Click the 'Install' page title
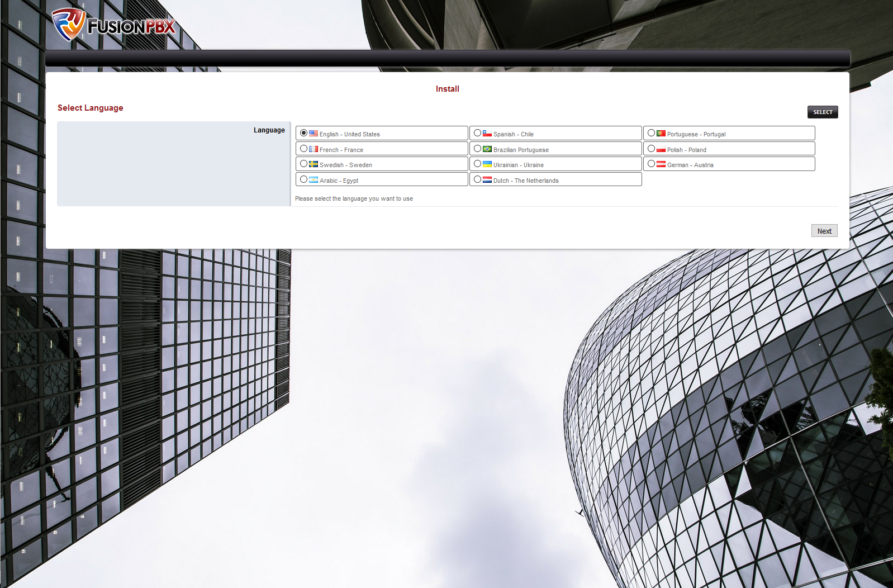Image resolution: width=893 pixels, height=588 pixels. click(448, 89)
